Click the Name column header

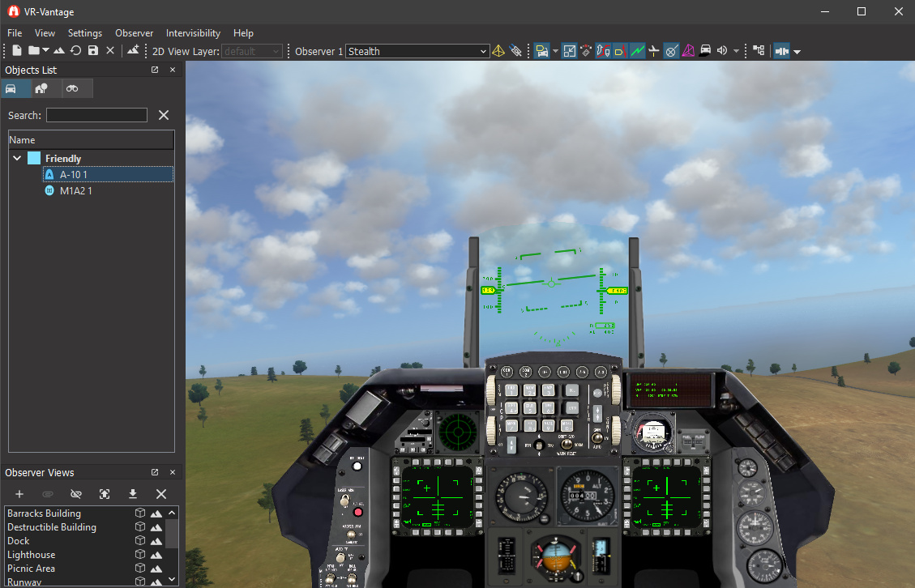tap(91, 140)
